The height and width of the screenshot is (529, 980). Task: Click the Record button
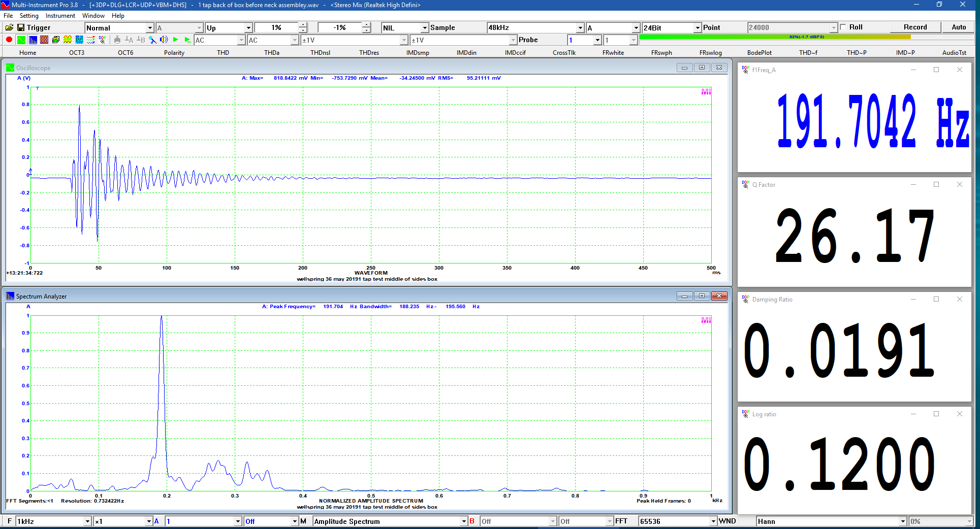(x=914, y=27)
